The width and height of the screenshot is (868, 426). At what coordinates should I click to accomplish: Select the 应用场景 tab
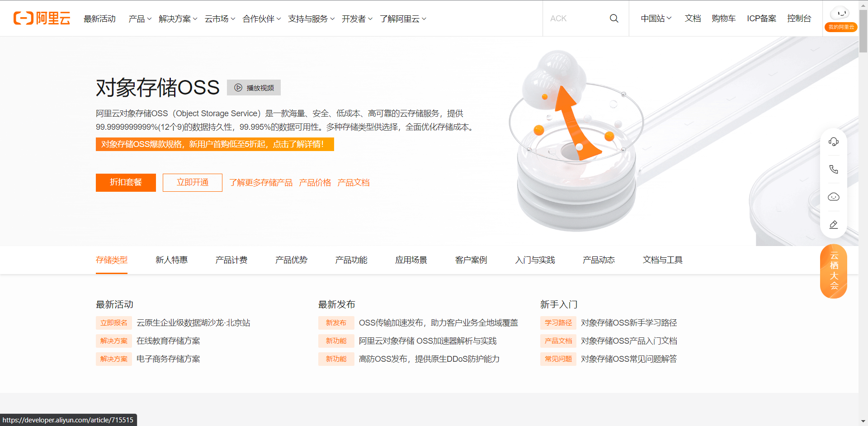[x=411, y=260]
